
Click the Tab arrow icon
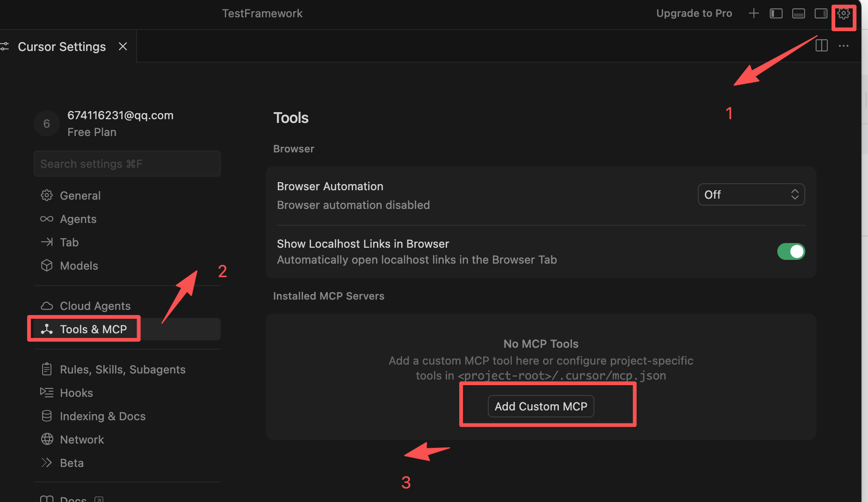(47, 242)
